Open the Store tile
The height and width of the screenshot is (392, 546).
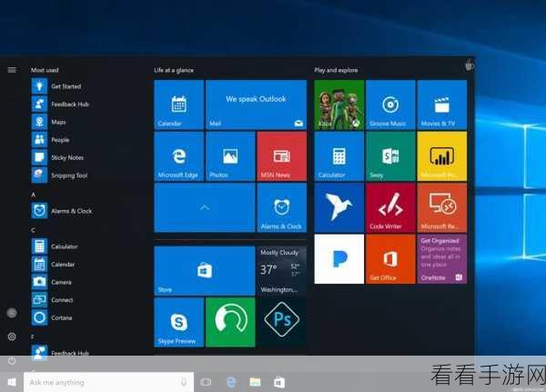(205, 271)
